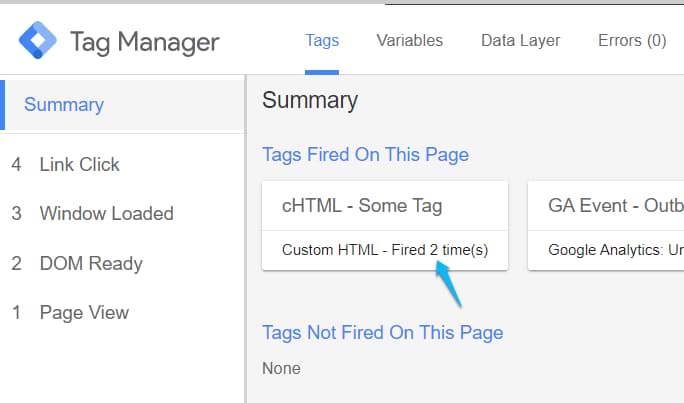Show the Errors (0) tab
Viewport: 684px width, 403px height.
(x=632, y=41)
